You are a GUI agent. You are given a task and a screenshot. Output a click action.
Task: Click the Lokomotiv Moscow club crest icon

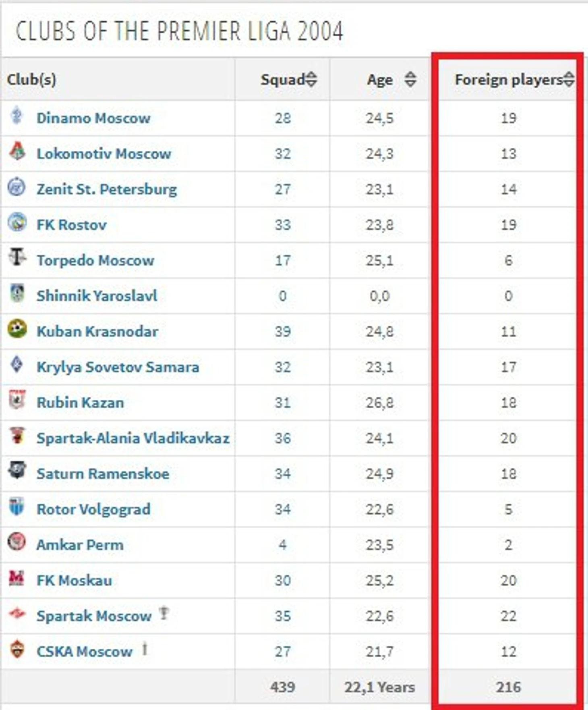(17, 151)
